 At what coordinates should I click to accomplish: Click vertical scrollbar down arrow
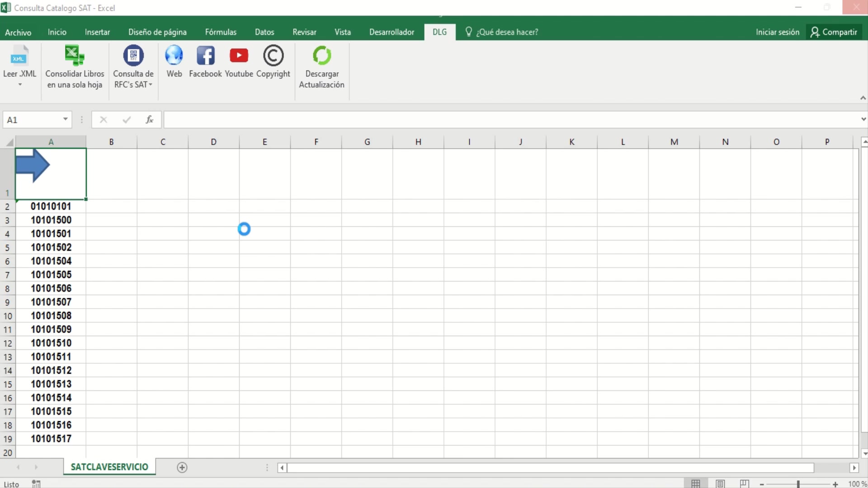point(864,454)
